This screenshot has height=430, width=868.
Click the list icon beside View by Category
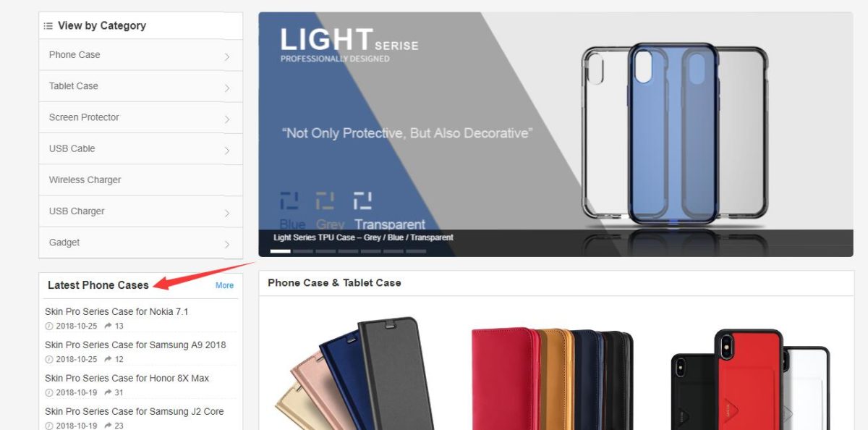tap(48, 26)
